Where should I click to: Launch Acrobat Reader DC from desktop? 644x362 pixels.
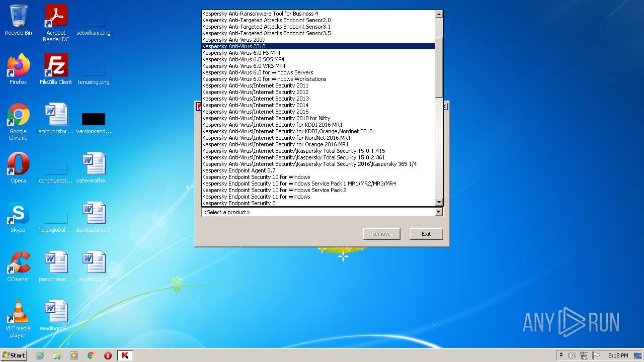click(x=56, y=23)
